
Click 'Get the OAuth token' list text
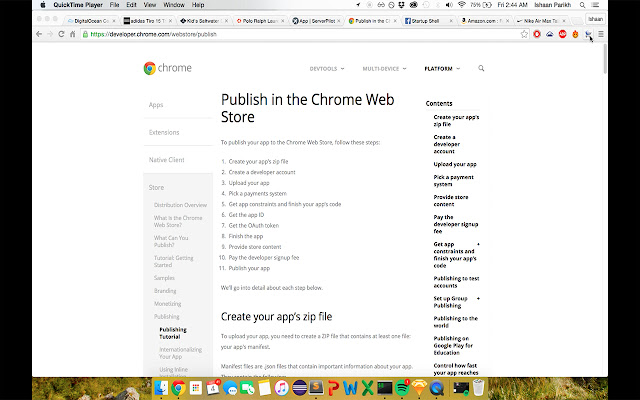tap(253, 225)
